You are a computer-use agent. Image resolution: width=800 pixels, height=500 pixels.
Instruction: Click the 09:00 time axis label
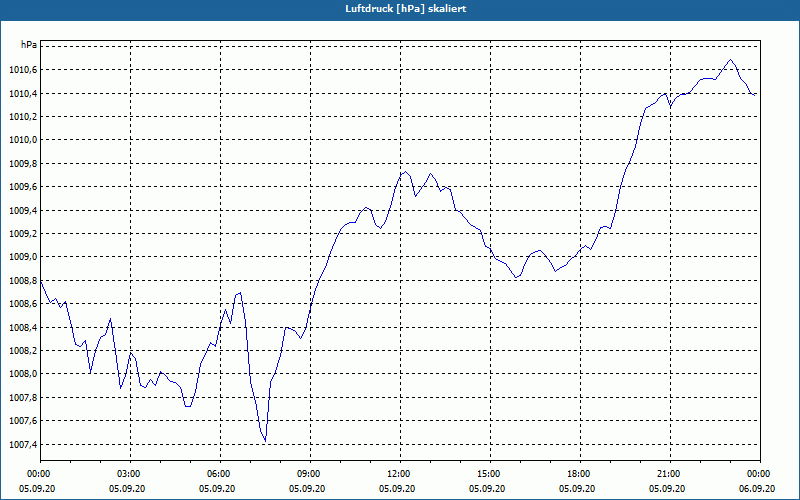310,474
